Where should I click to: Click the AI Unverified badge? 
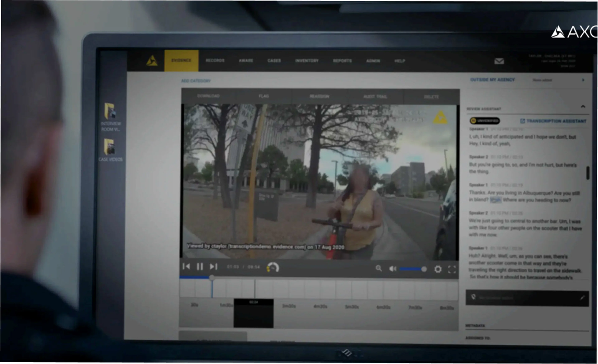485,121
